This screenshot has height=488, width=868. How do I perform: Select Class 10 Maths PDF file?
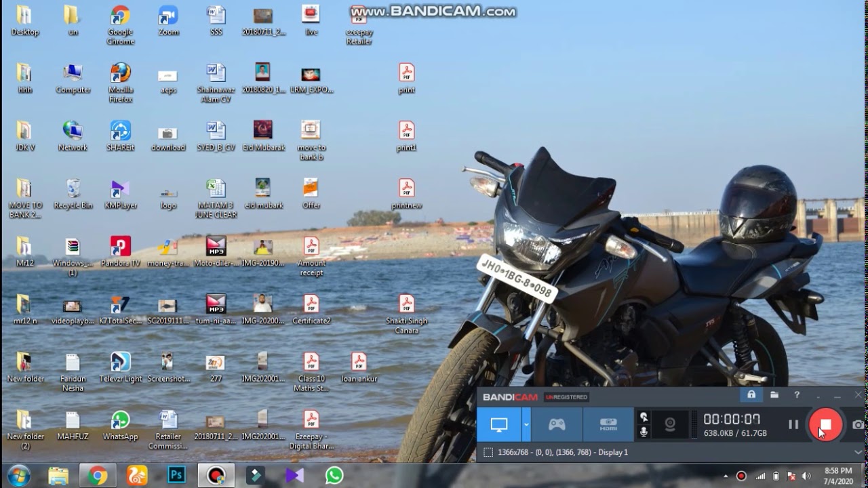(311, 371)
